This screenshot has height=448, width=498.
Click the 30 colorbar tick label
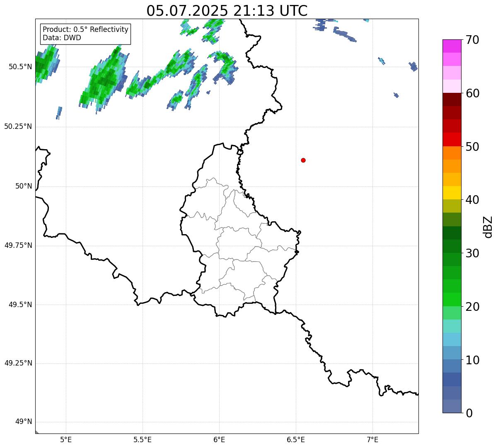pos(472,253)
